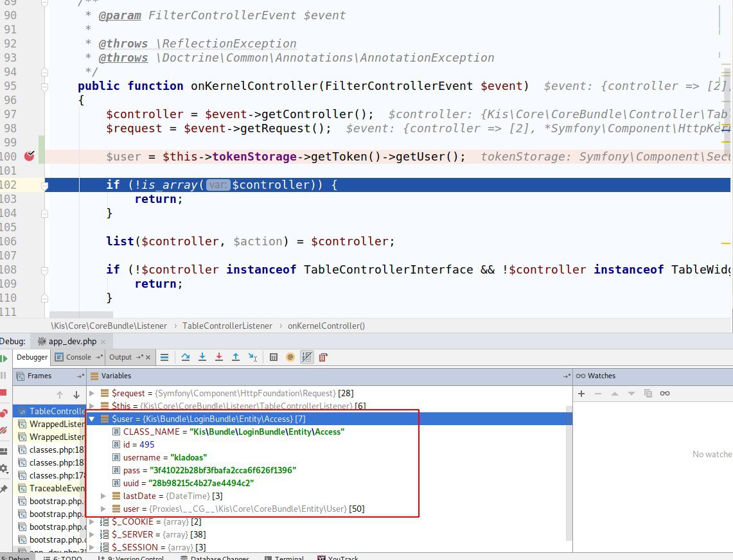Expand the $request variable node

pyautogui.click(x=92, y=394)
